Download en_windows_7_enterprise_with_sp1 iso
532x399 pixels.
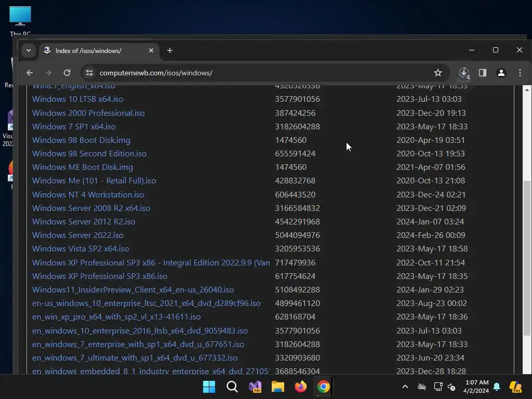(x=138, y=345)
